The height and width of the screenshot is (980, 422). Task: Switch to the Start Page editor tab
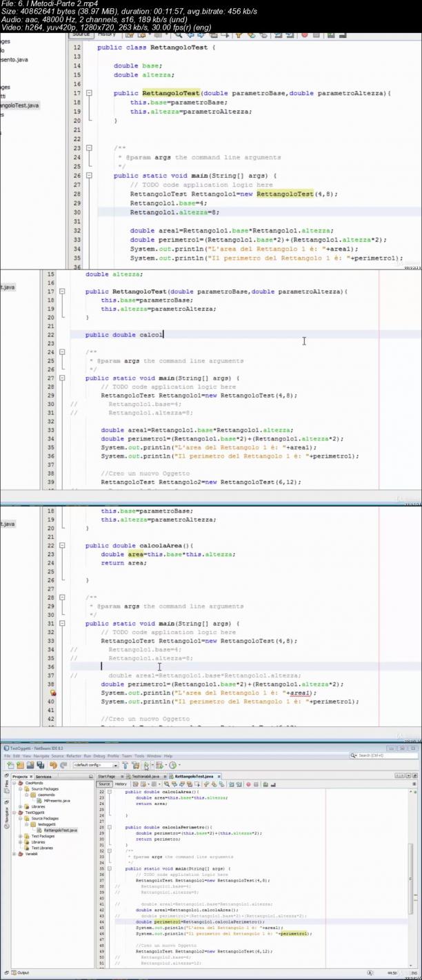pos(107,777)
